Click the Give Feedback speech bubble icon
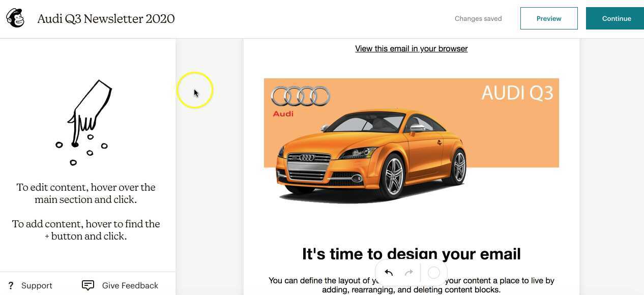The height and width of the screenshot is (295, 644). click(x=88, y=285)
